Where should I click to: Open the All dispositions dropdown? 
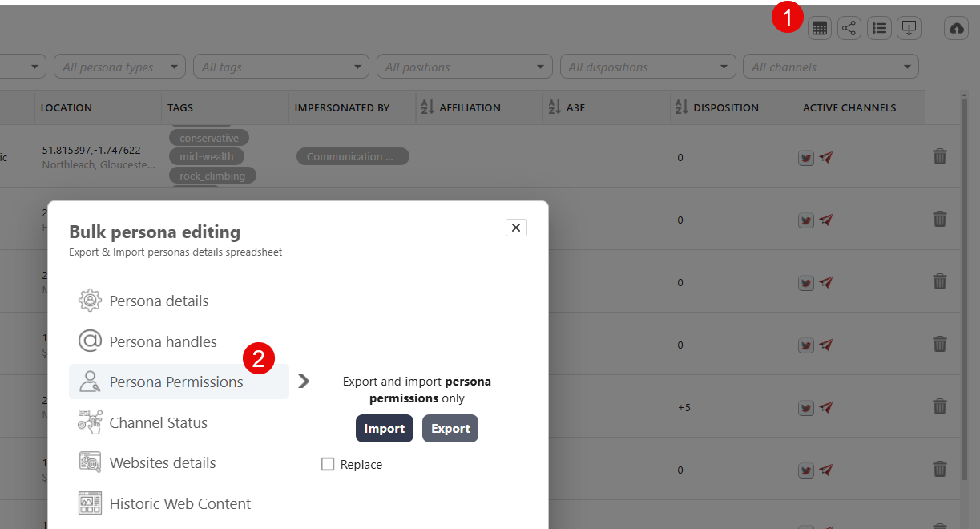647,67
